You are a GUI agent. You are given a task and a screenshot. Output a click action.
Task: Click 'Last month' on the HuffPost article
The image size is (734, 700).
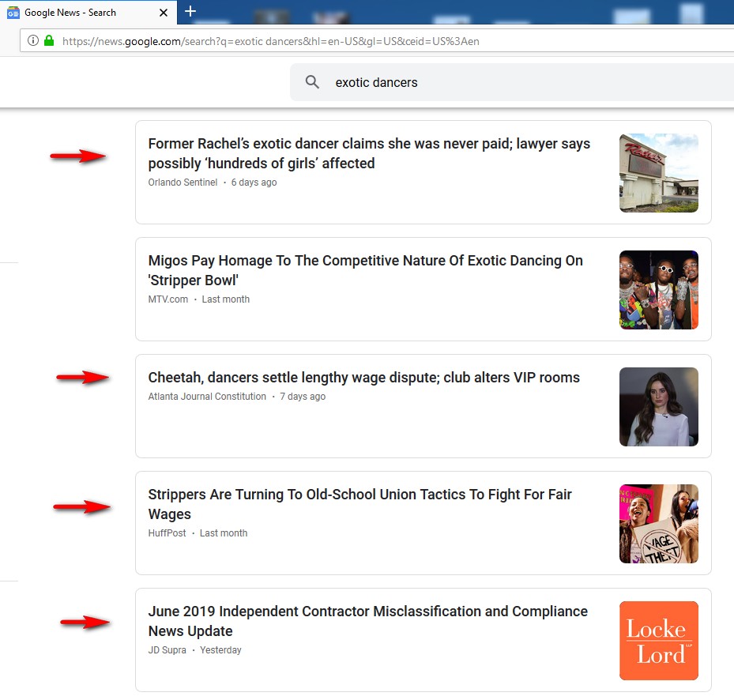click(x=224, y=533)
